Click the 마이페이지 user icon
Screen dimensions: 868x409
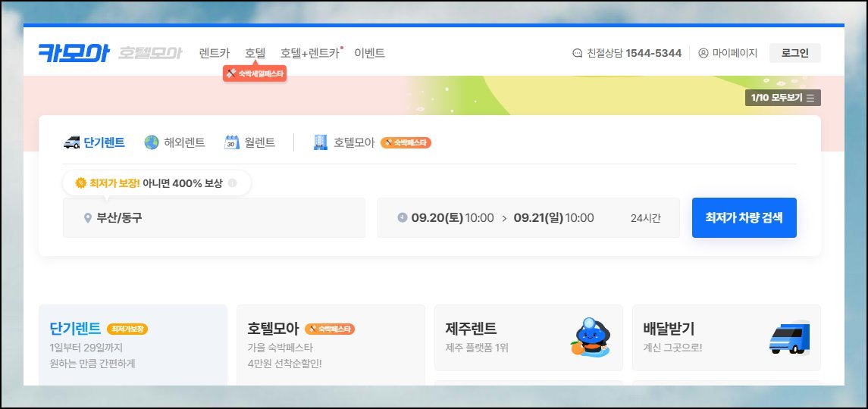click(703, 53)
